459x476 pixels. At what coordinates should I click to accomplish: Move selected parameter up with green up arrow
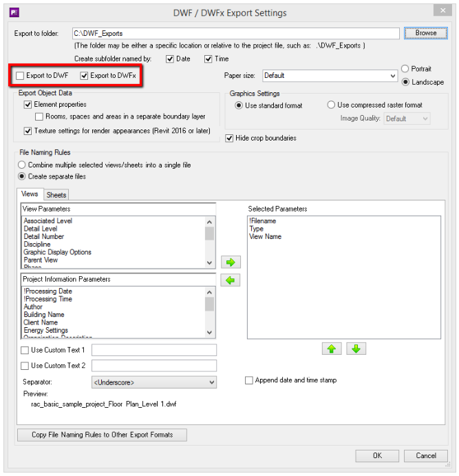click(332, 349)
